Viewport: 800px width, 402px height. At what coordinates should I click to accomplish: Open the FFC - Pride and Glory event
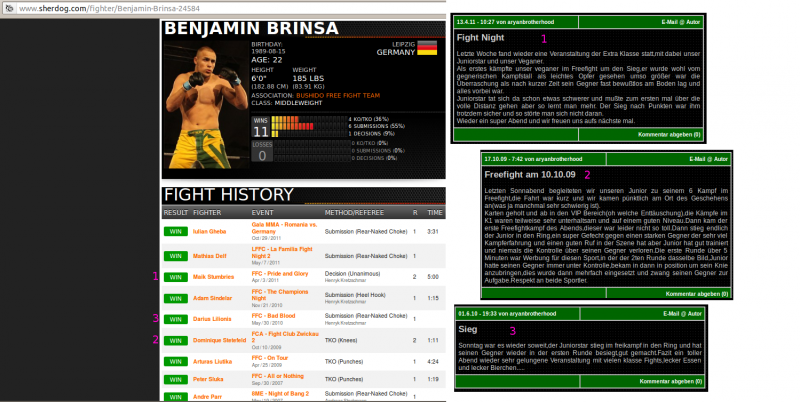[280, 274]
